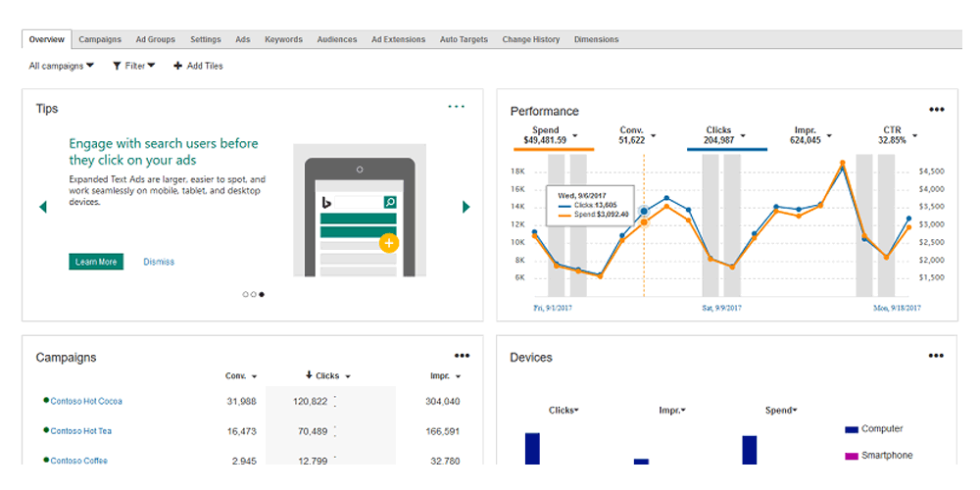Expand the All campaigns dropdown

[61, 66]
